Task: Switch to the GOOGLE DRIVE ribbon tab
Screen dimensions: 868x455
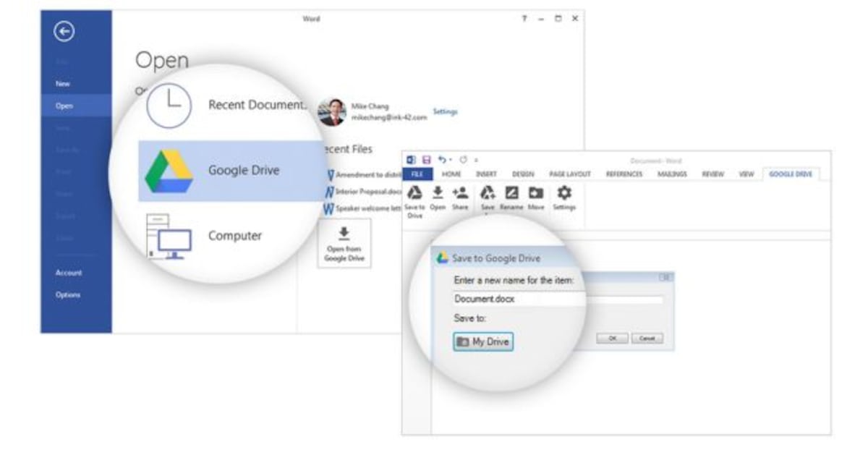Action: pyautogui.click(x=790, y=174)
